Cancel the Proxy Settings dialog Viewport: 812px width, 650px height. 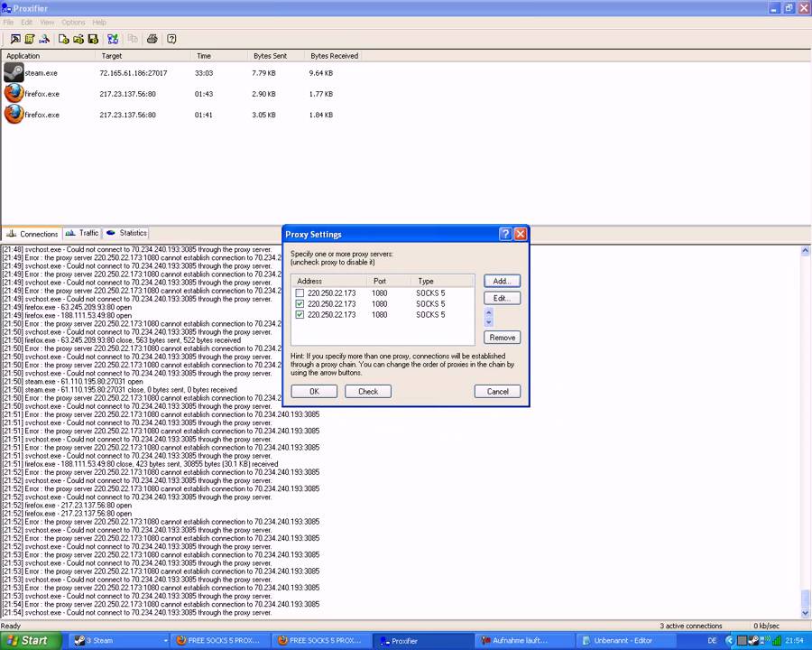point(497,391)
